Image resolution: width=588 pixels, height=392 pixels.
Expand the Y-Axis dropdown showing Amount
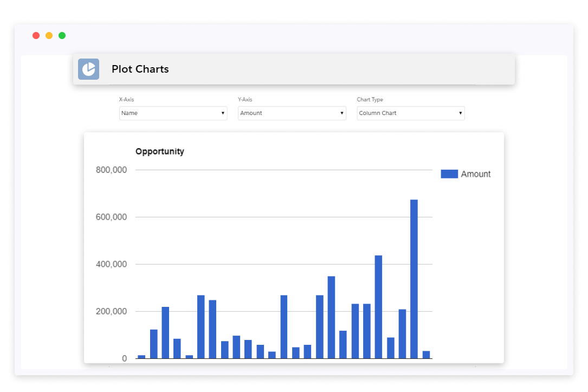(292, 113)
